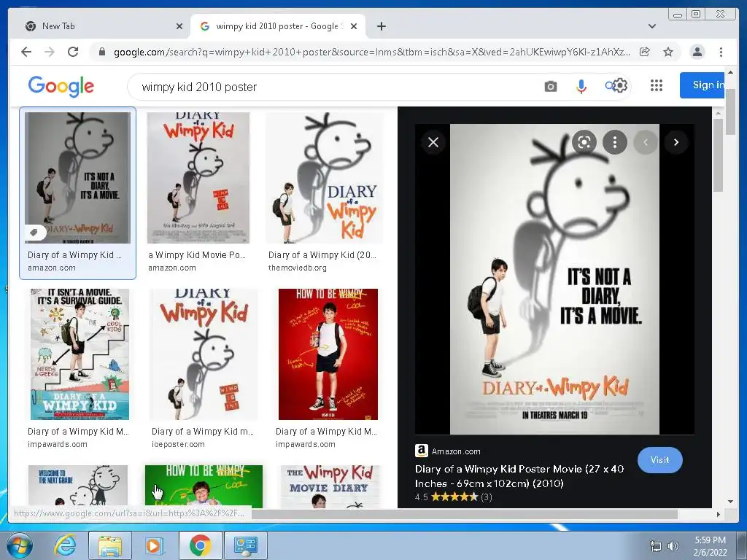Click the themoviedb.org source text
The height and width of the screenshot is (560, 747).
pyautogui.click(x=298, y=268)
